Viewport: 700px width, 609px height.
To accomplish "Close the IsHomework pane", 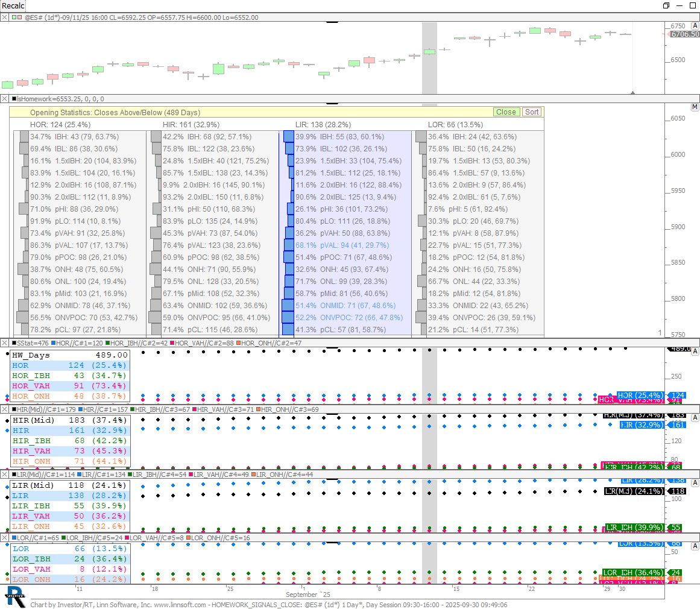I will pyautogui.click(x=5, y=99).
